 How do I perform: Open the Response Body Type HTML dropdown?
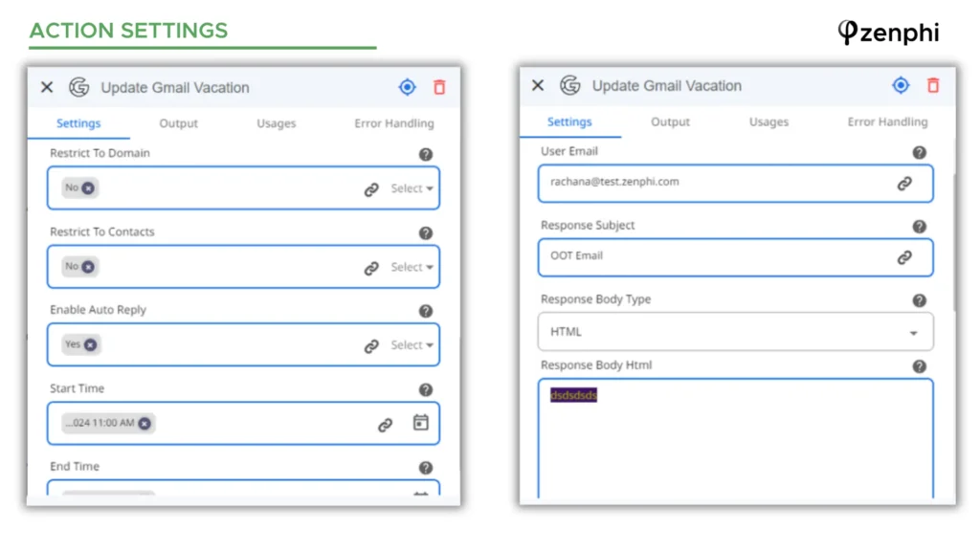click(x=736, y=332)
